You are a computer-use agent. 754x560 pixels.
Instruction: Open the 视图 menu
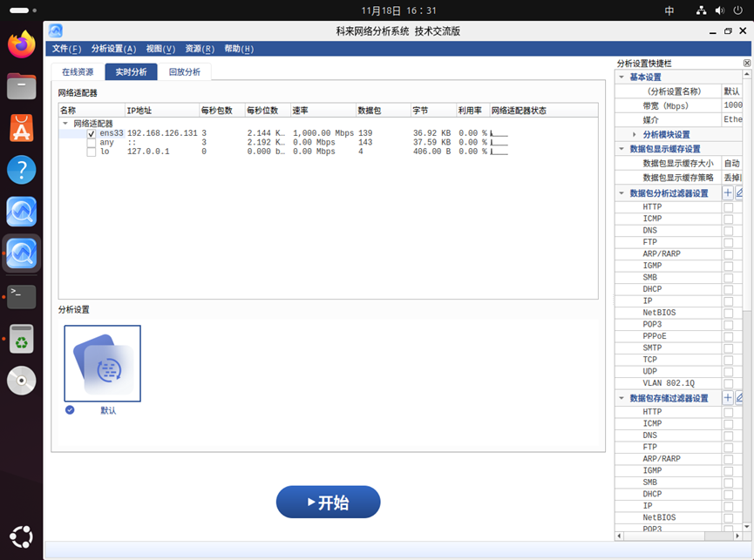tap(160, 49)
